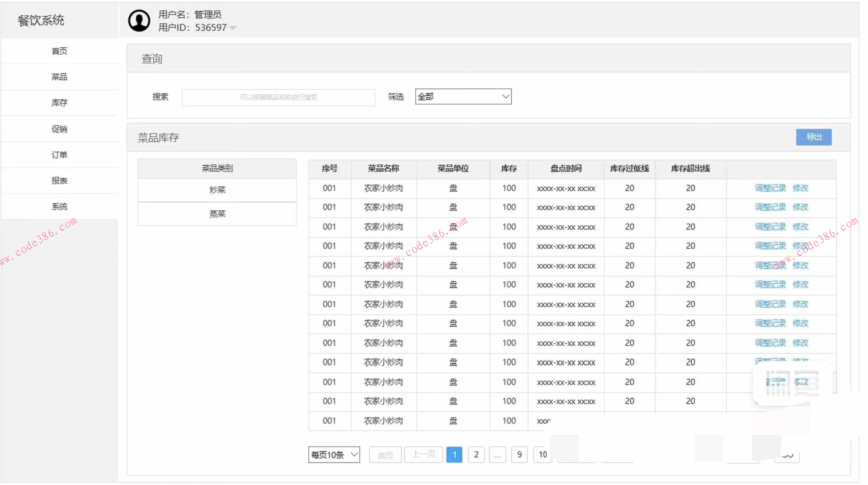
Task: Click the 上一页 previous page button
Action: [423, 455]
